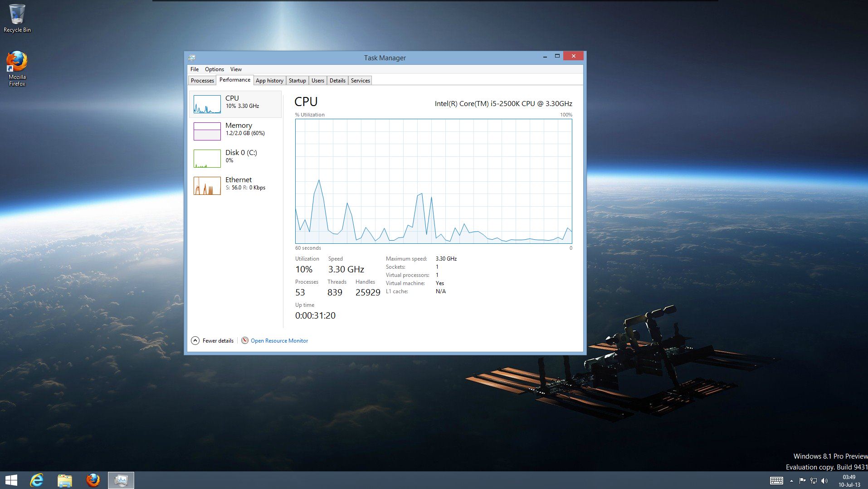Open the File menu
This screenshot has height=489, width=868.
click(x=195, y=69)
